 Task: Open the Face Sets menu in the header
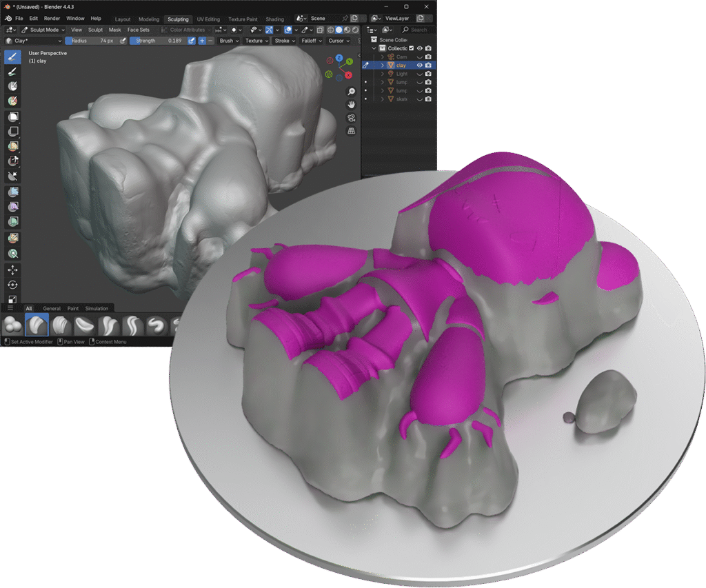click(138, 30)
